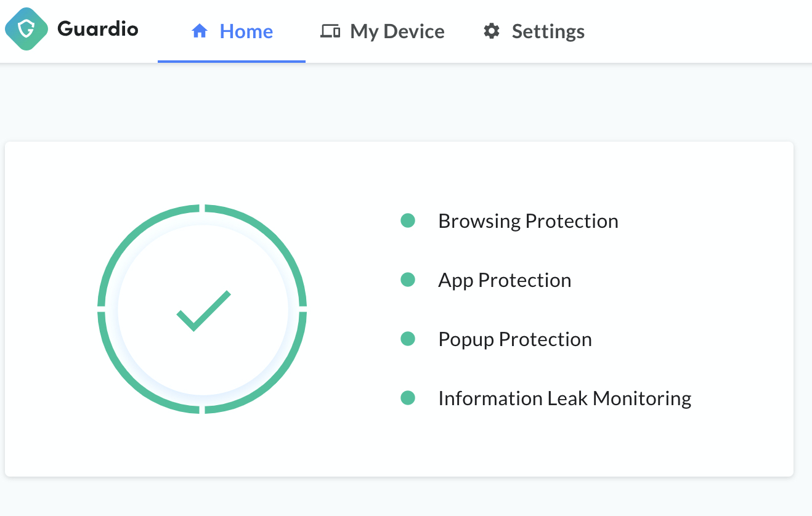Click the green checkmark status icon

click(203, 310)
